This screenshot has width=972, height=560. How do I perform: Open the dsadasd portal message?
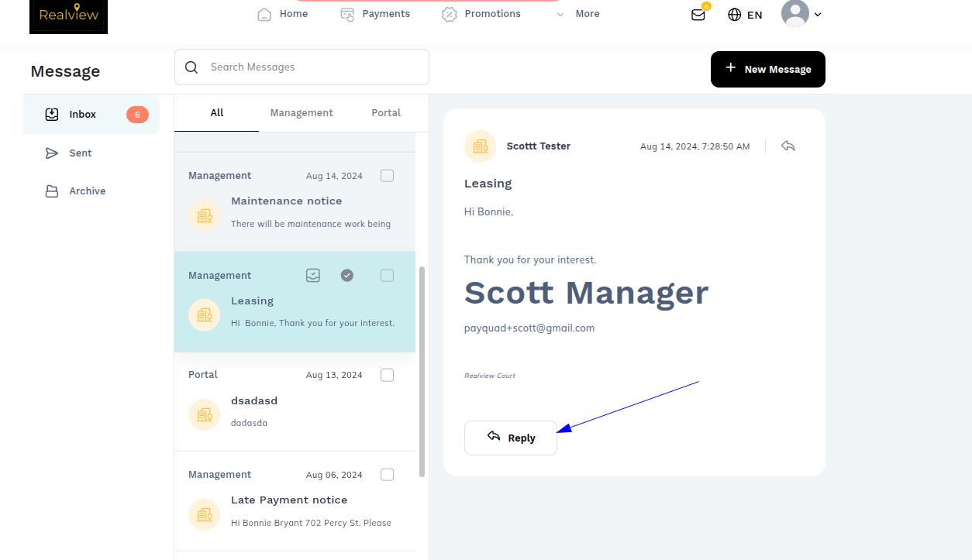295,401
